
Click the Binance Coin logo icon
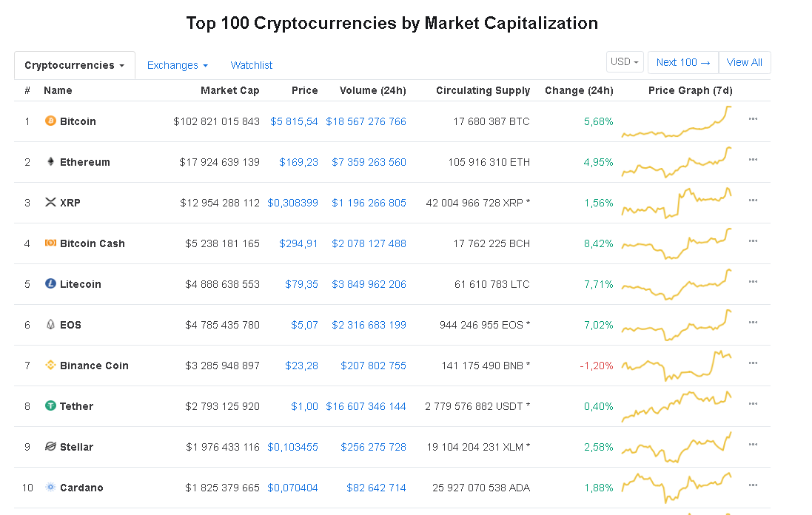50,366
